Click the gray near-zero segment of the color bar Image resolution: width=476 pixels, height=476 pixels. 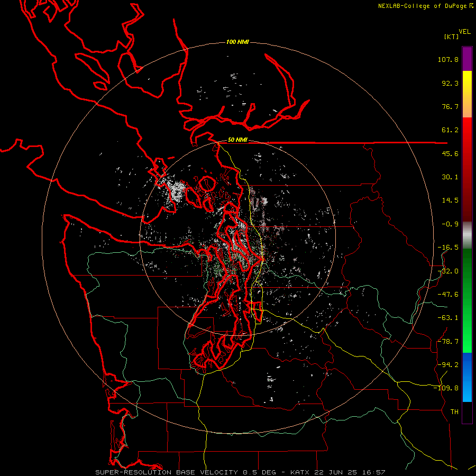tap(467, 235)
